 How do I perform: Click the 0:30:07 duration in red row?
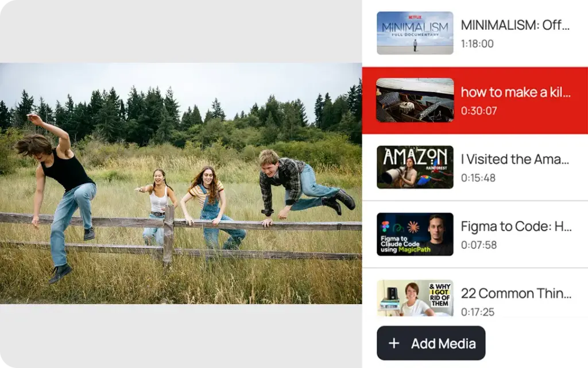click(478, 110)
